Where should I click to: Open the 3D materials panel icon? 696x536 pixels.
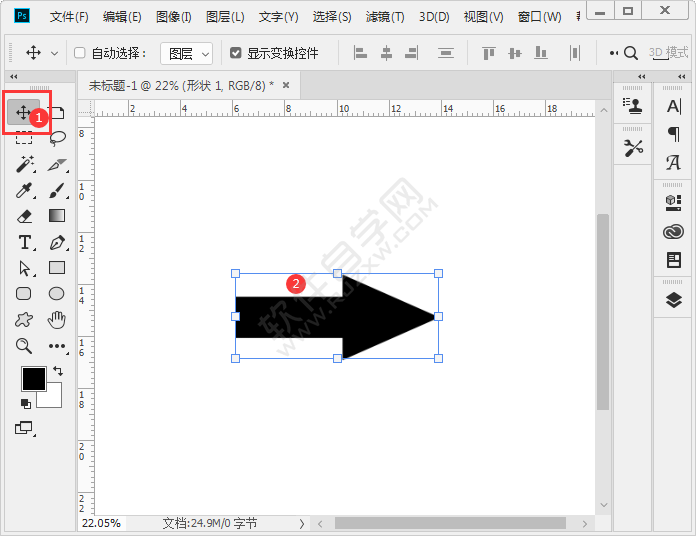tap(673, 203)
